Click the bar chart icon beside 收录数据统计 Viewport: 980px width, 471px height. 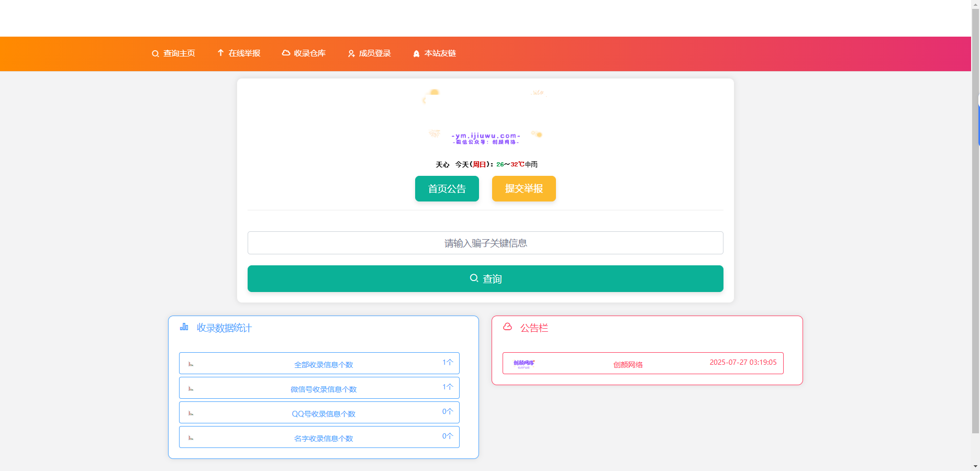tap(184, 327)
